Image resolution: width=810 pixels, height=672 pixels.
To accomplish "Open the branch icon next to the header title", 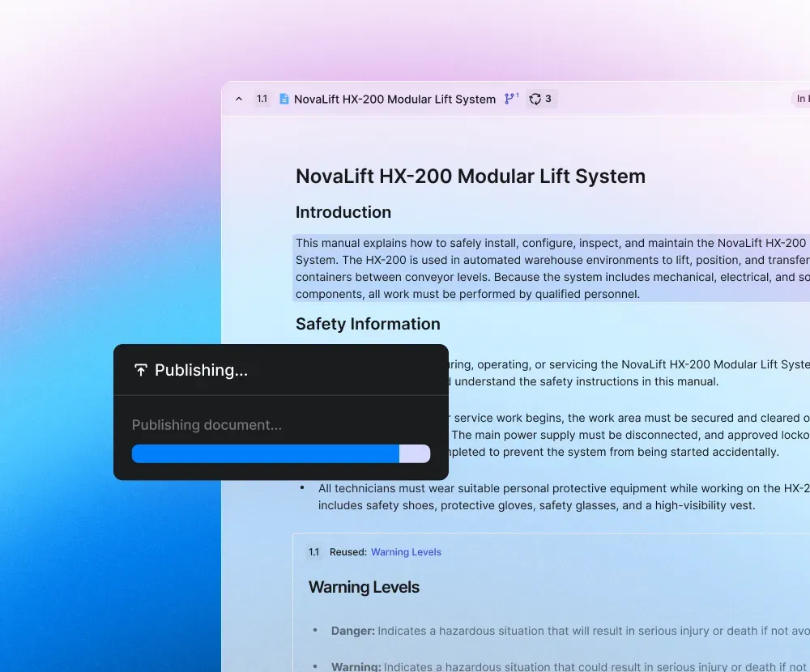I will (511, 98).
